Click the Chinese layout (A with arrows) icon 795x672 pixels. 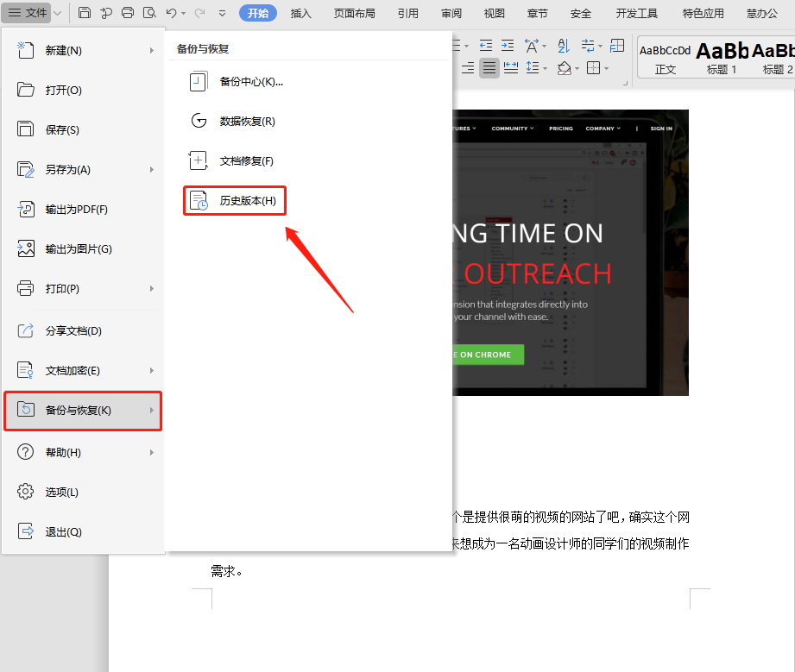point(532,46)
